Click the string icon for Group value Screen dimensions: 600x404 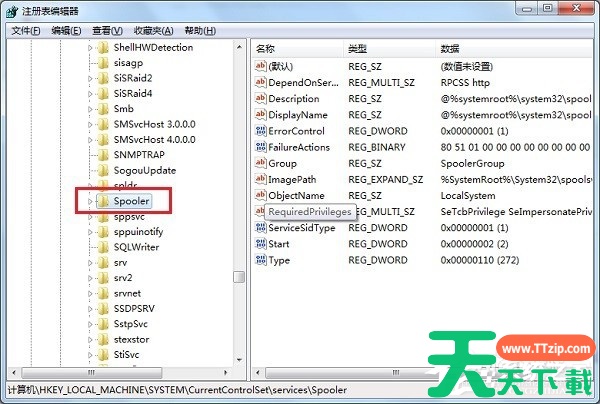tap(261, 163)
